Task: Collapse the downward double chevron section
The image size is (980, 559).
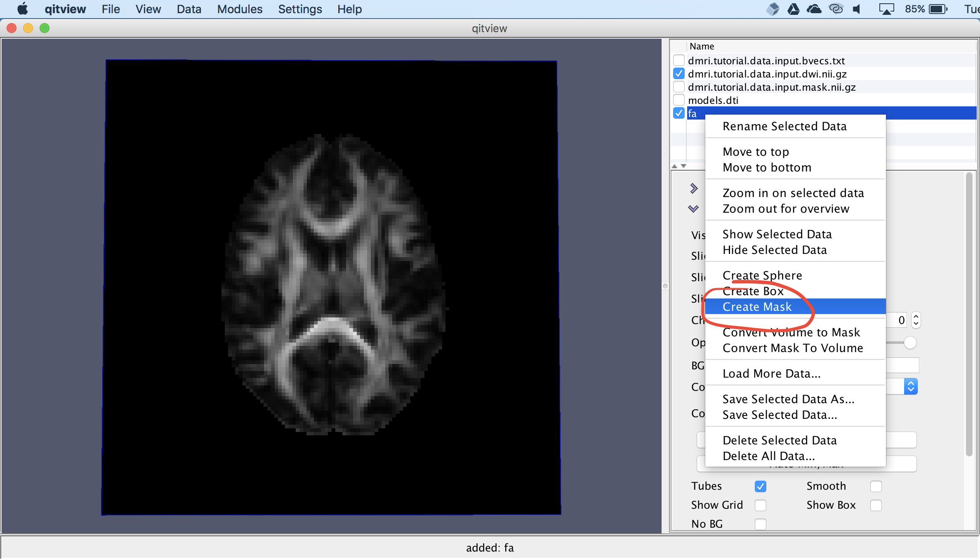Action: (x=693, y=209)
